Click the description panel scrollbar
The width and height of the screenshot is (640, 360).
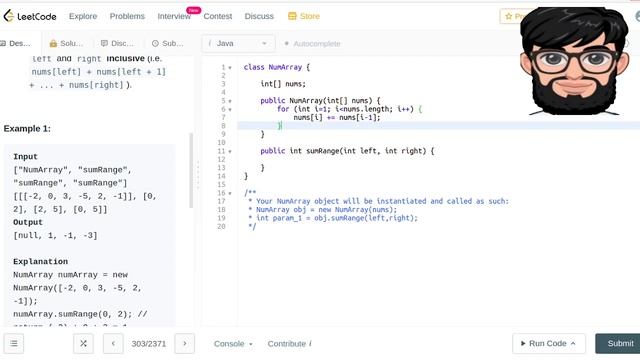point(191,171)
